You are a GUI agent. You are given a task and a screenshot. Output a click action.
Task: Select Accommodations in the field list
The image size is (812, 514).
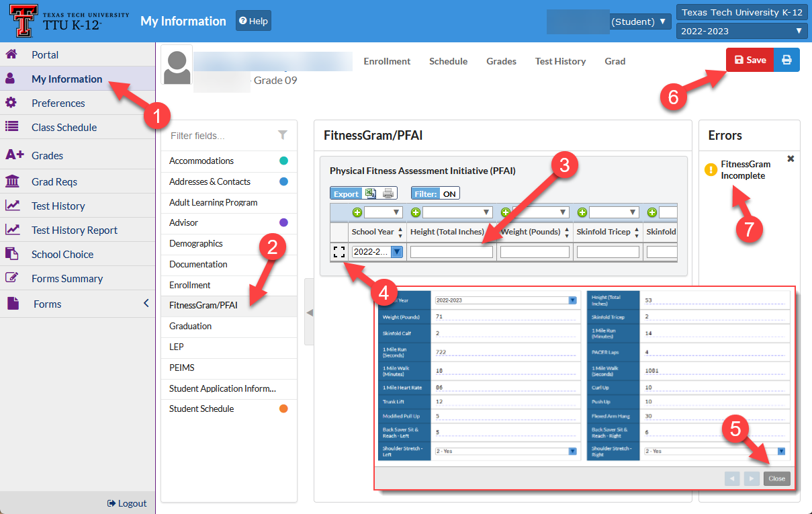click(229, 161)
